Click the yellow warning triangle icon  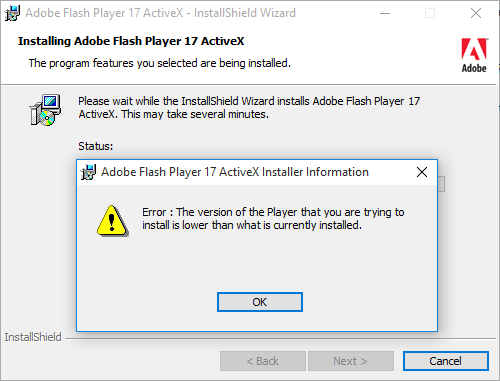(112, 221)
